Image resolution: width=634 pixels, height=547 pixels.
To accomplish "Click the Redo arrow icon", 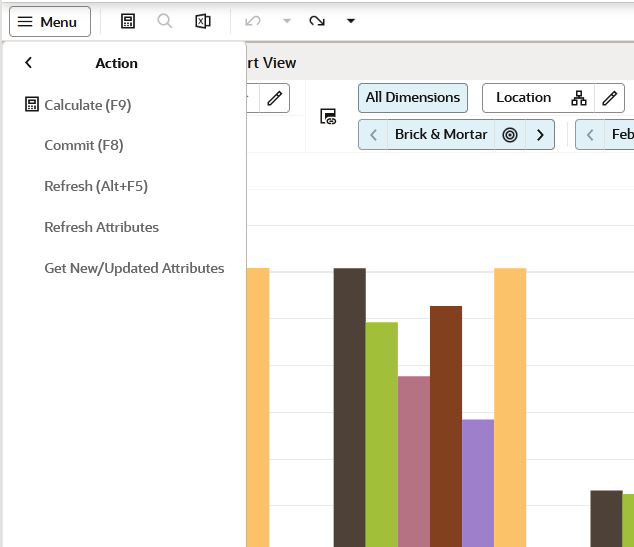I will (317, 21).
